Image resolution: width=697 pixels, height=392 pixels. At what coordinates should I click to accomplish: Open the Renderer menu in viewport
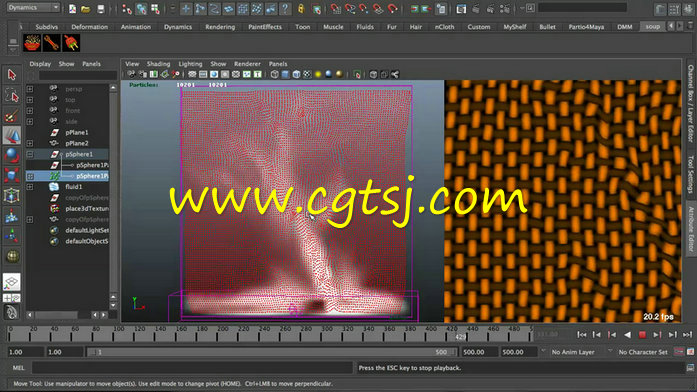click(x=247, y=64)
